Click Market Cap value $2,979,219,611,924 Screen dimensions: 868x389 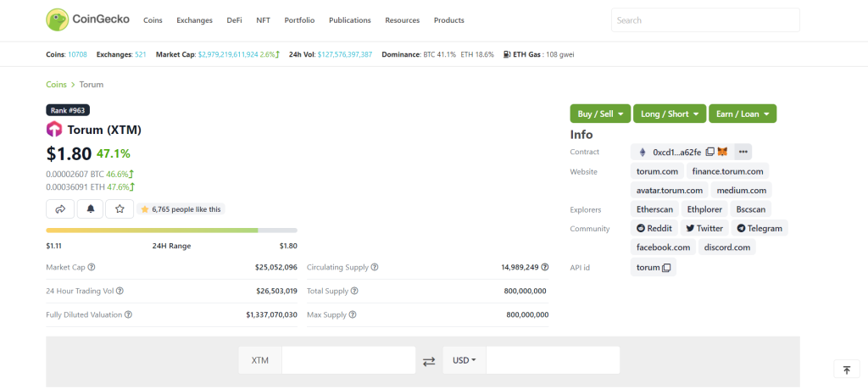point(228,54)
